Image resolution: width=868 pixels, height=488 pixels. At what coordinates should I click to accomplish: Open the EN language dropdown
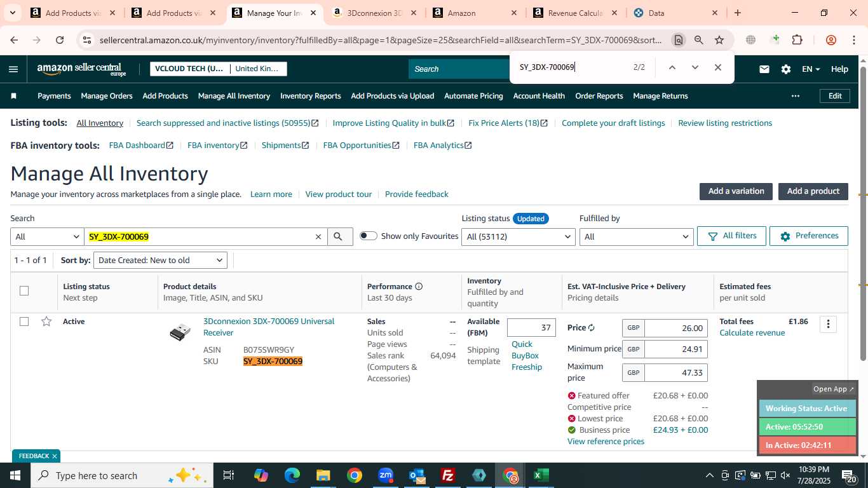pyautogui.click(x=811, y=69)
